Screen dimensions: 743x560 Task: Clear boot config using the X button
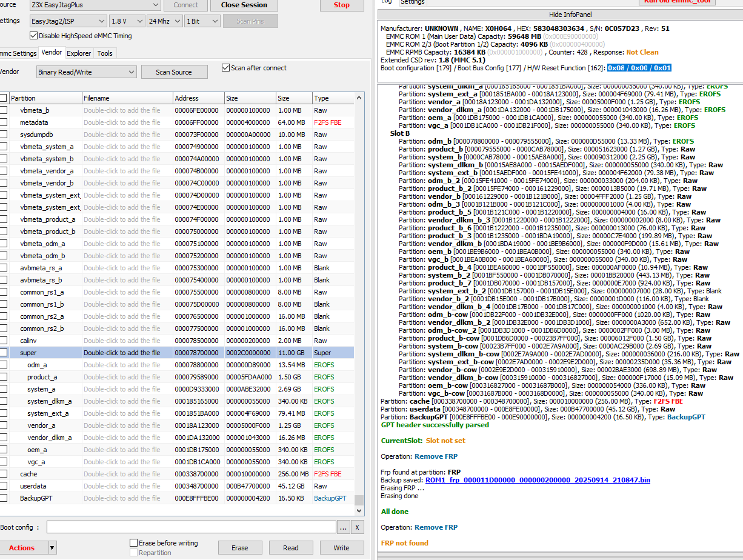(358, 527)
